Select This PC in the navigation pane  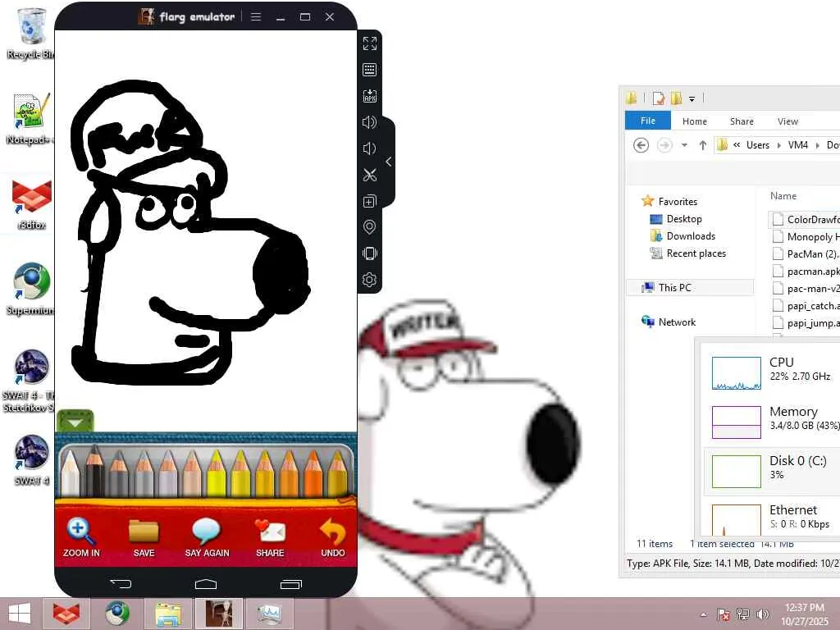[x=690, y=288]
